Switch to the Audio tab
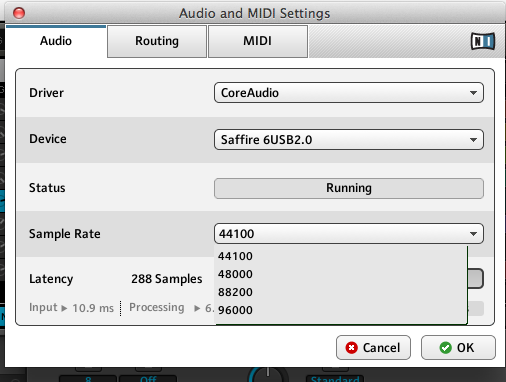Image resolution: width=506 pixels, height=382 pixels. [56, 41]
